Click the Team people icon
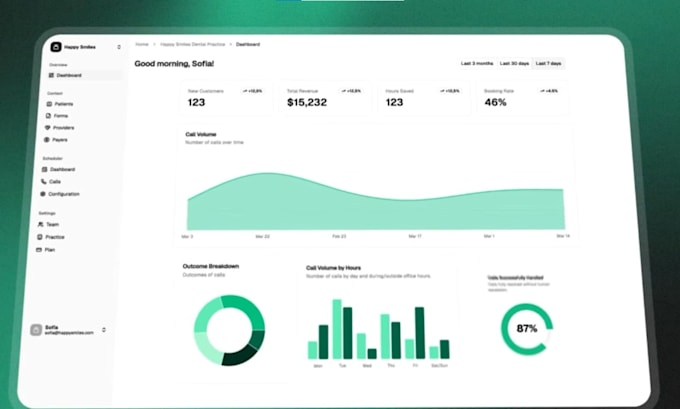This screenshot has width=680, height=409. (40, 224)
